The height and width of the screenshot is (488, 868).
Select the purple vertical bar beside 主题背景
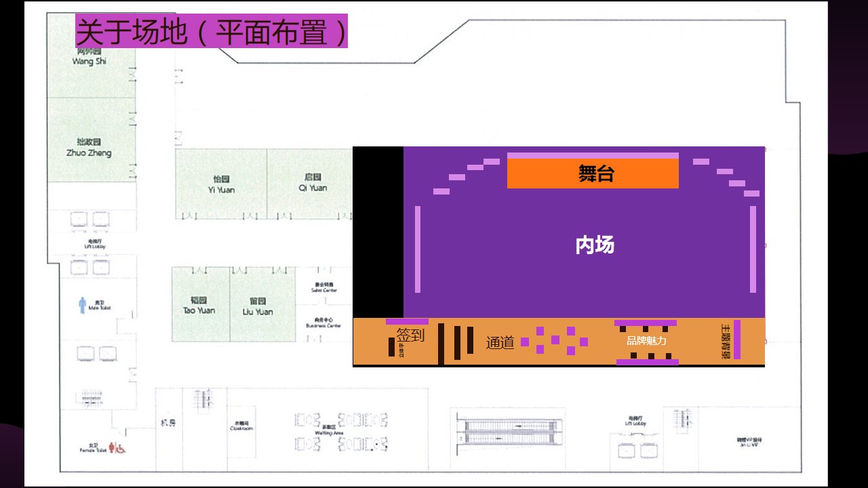click(x=737, y=339)
